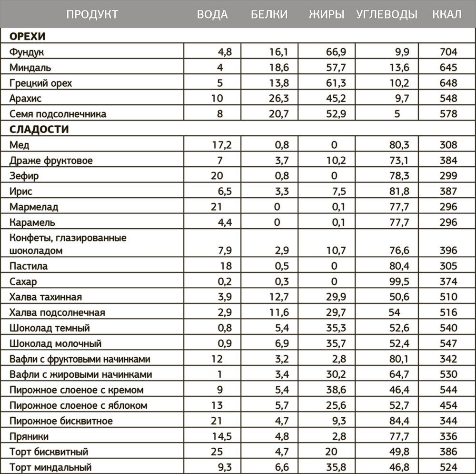This screenshot has height=474, width=476.
Task: Select fat value 30,2 for fat-filled wafers
Action: 336,374
